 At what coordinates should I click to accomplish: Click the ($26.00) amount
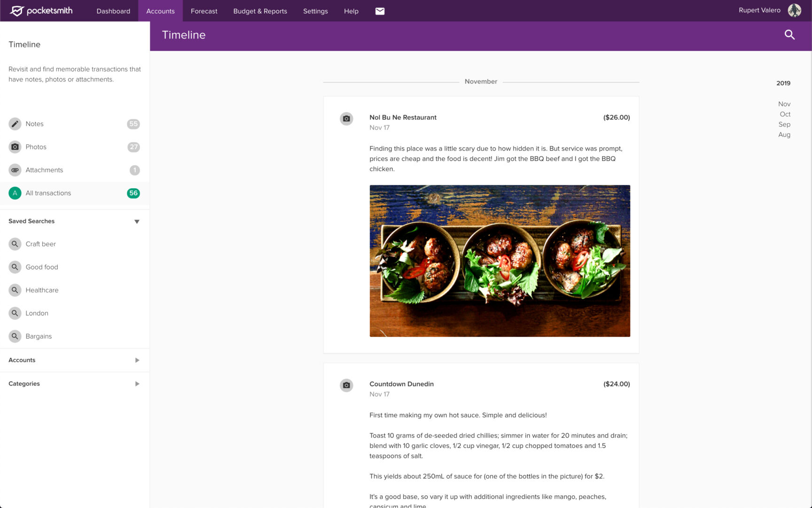coord(617,118)
